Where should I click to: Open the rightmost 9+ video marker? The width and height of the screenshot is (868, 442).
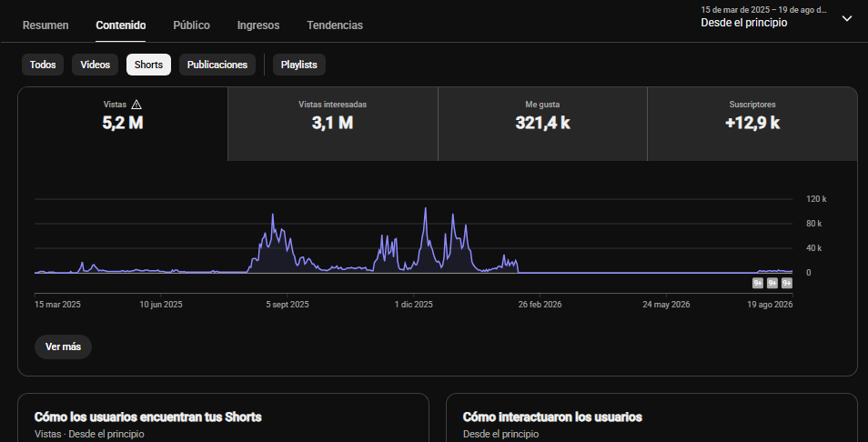point(787,283)
